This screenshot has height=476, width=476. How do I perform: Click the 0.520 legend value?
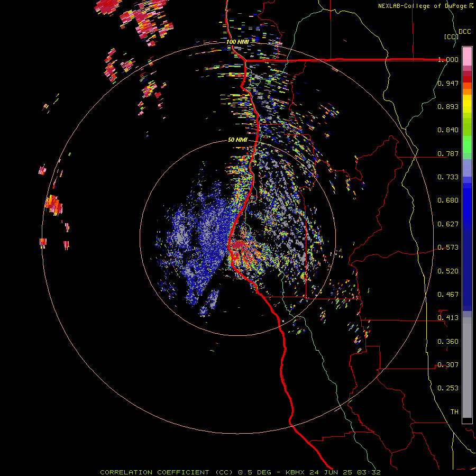(x=448, y=271)
